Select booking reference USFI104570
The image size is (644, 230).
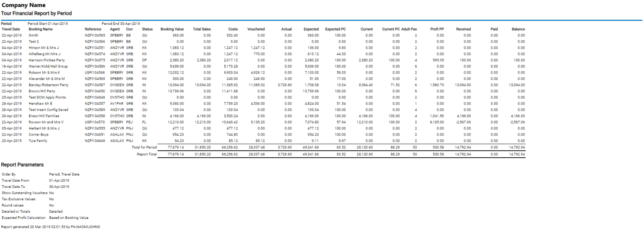click(x=95, y=122)
